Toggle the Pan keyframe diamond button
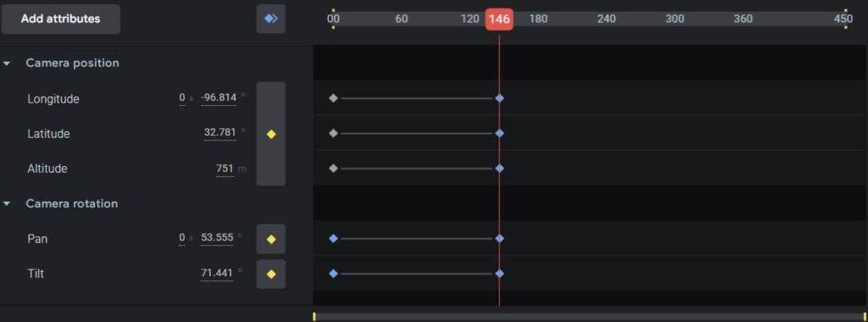Screen dimensions: 868x322 point(270,239)
